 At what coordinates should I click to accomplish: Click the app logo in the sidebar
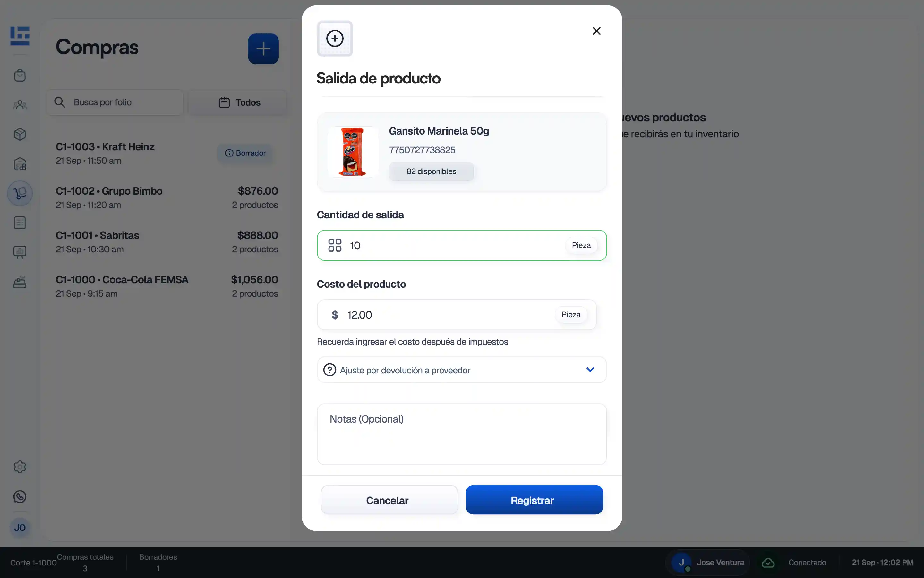[x=20, y=36]
